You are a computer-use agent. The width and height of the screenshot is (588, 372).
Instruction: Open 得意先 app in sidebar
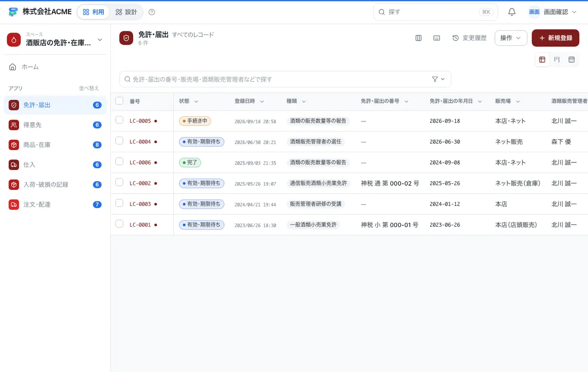55,125
